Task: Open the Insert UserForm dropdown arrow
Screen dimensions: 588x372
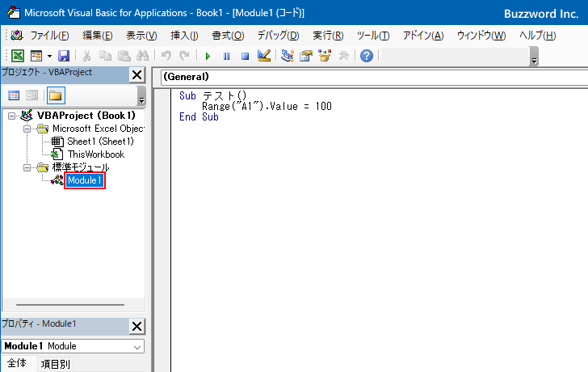Action: click(49, 57)
